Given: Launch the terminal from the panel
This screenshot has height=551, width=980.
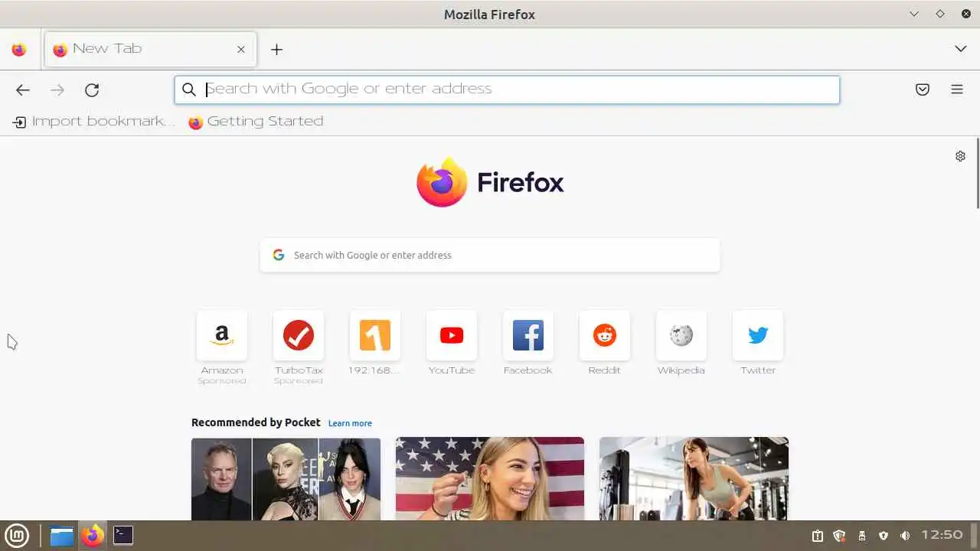Looking at the screenshot, I should pyautogui.click(x=123, y=535).
